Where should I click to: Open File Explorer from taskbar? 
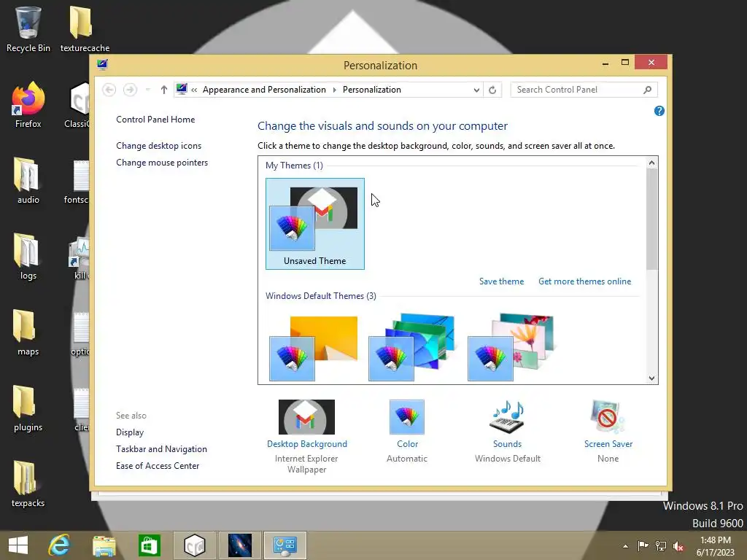[104, 545]
